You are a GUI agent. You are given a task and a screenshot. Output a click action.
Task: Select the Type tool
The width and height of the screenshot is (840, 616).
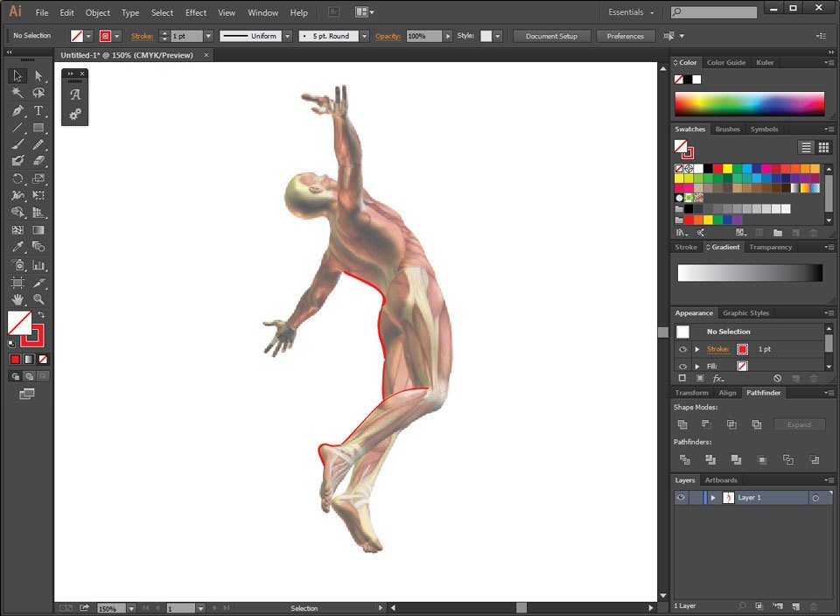point(38,110)
